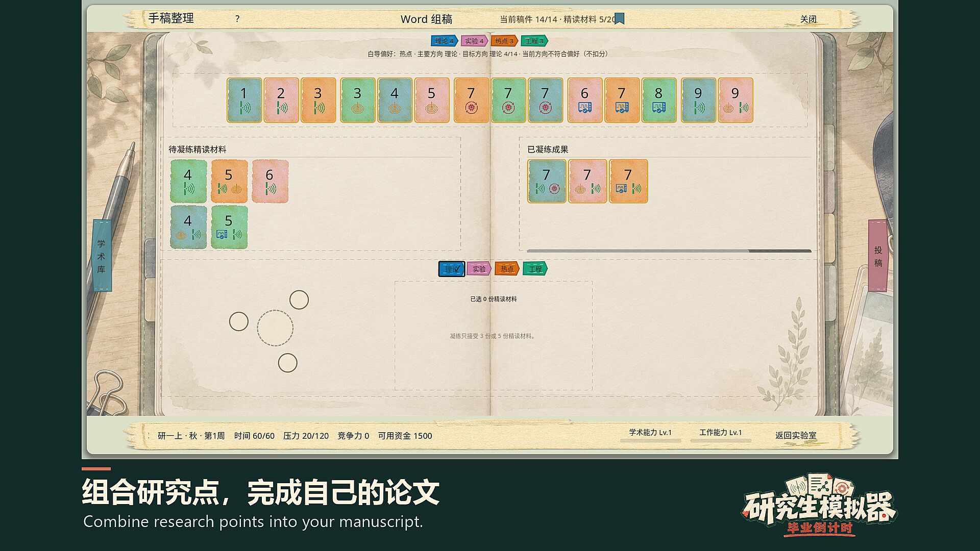Image resolution: width=980 pixels, height=551 pixels.
Task: Click the blue 7 condensed result card
Action: point(547,181)
